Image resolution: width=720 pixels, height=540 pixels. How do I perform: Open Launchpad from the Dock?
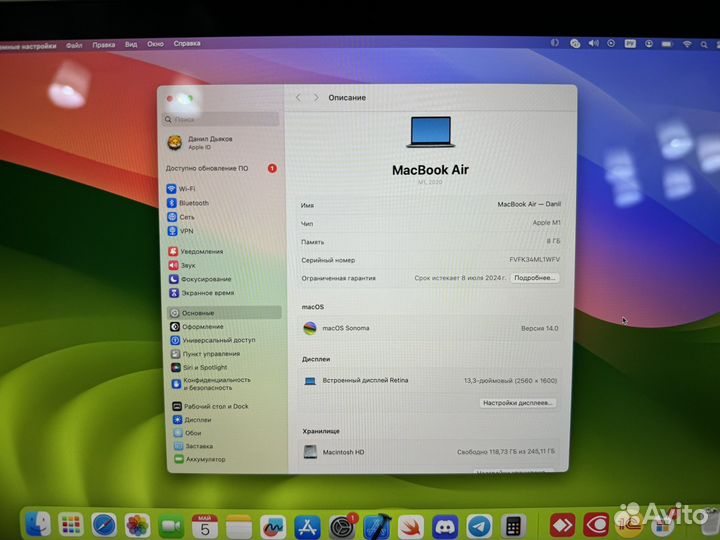[71, 524]
